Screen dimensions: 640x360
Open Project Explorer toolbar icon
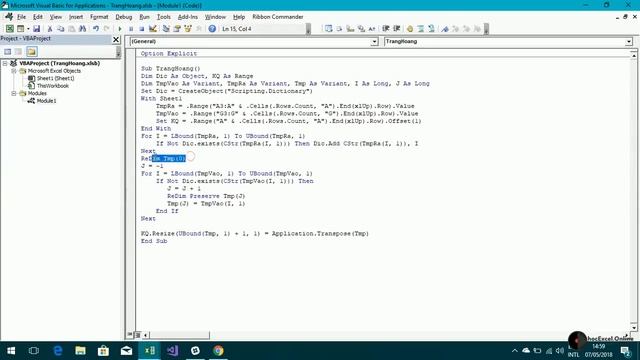pos(166,29)
